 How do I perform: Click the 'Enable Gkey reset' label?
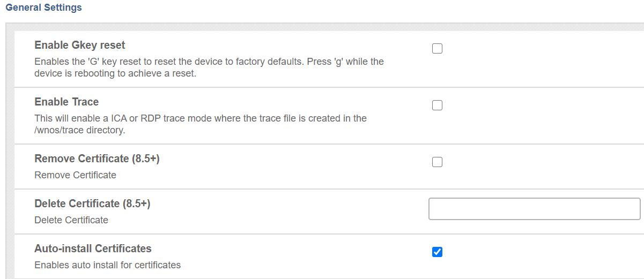pyautogui.click(x=79, y=45)
